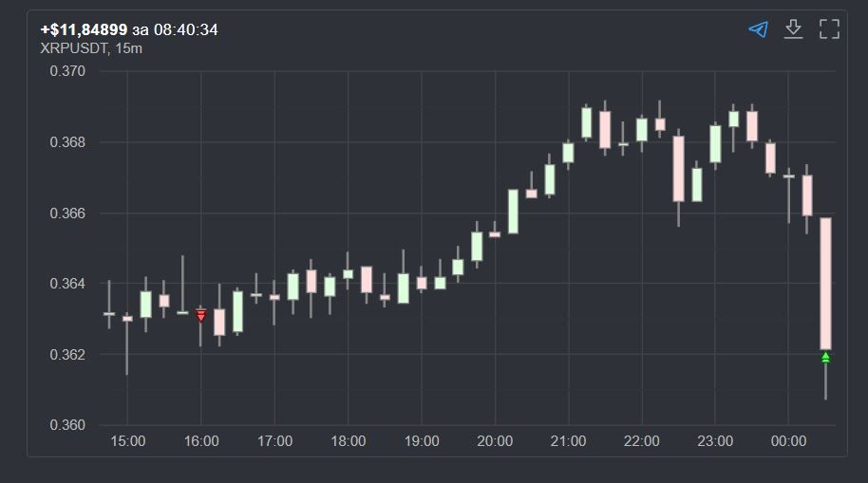Screen dimensions: 868x483
Task: Download the chart image
Action: [x=793, y=29]
